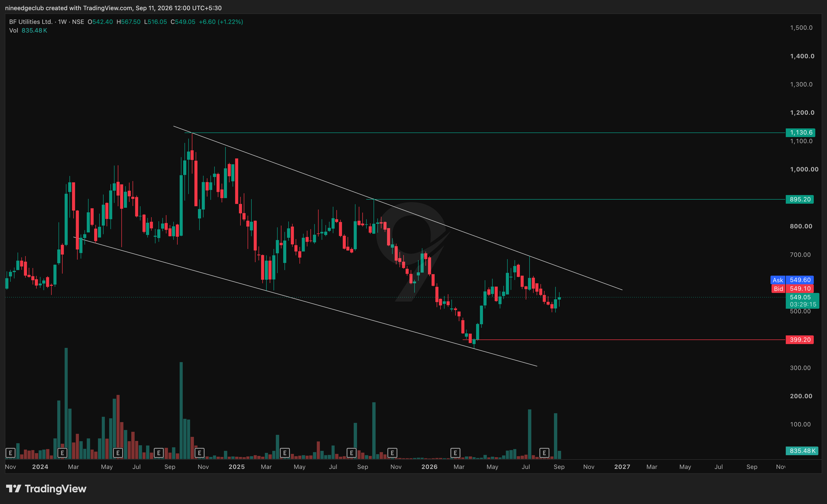Click the blue Ask 549.60 label
Screen dimensions: 827x504
coord(792,280)
